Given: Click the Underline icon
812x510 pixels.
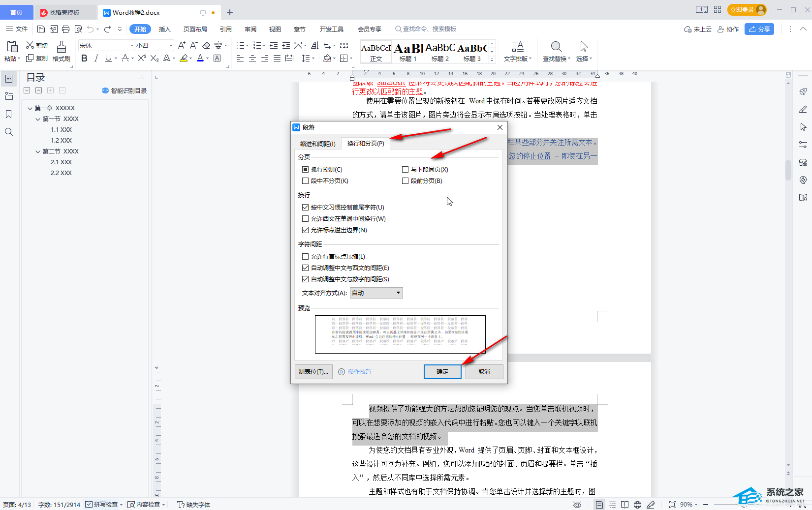Looking at the screenshot, I should click(x=108, y=59).
